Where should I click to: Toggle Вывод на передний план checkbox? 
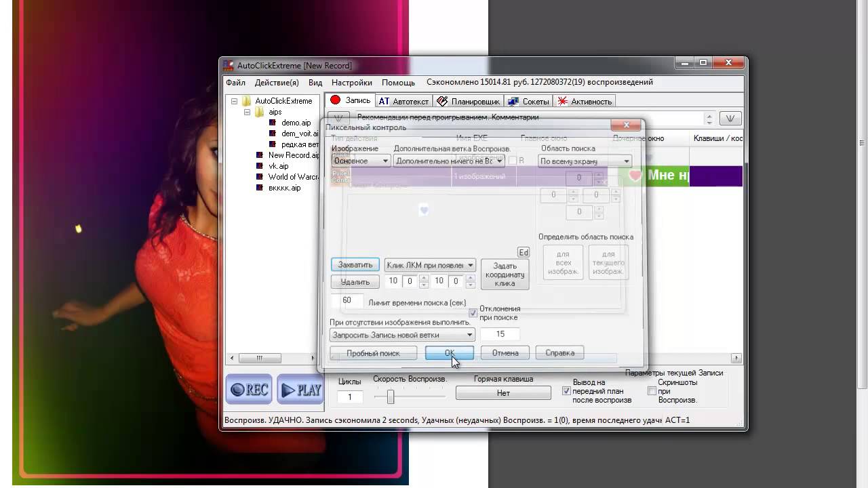(x=566, y=391)
